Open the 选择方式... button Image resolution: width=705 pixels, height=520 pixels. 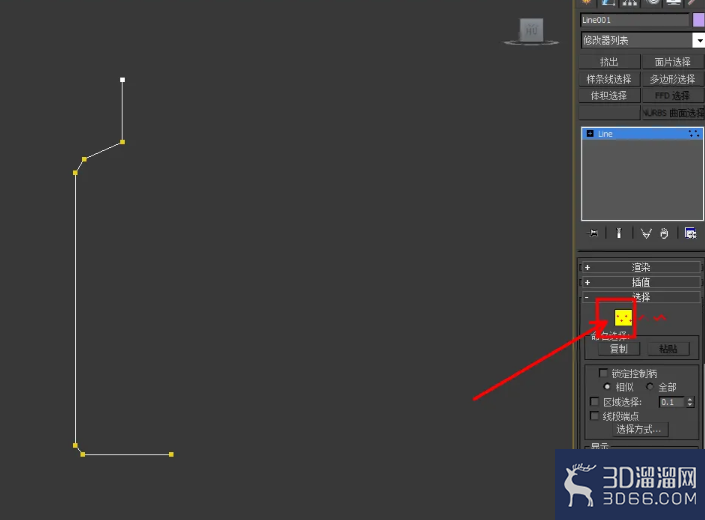point(639,429)
